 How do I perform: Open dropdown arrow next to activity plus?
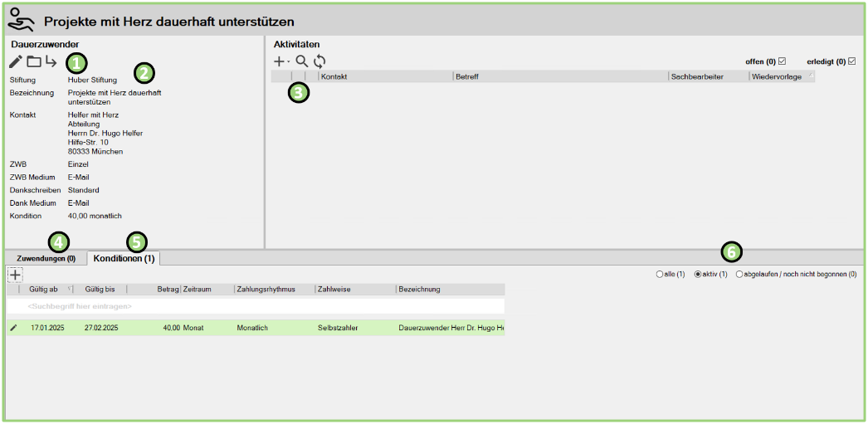tap(289, 62)
